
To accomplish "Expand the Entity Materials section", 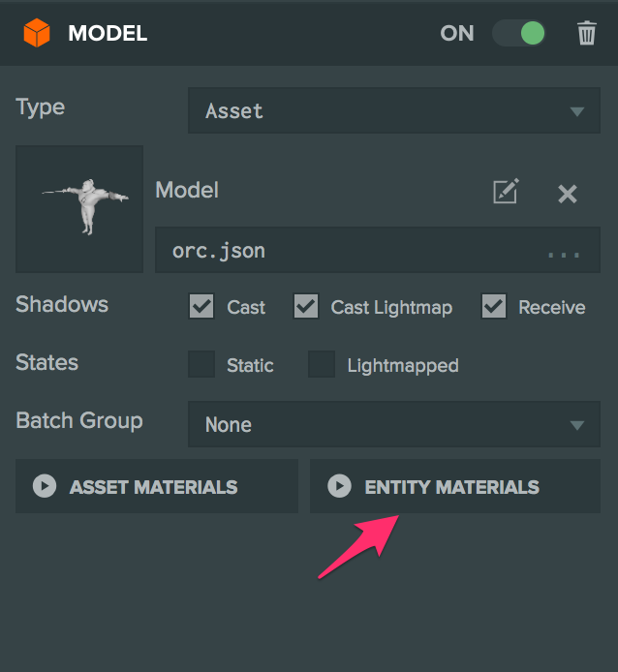I will point(453,486).
